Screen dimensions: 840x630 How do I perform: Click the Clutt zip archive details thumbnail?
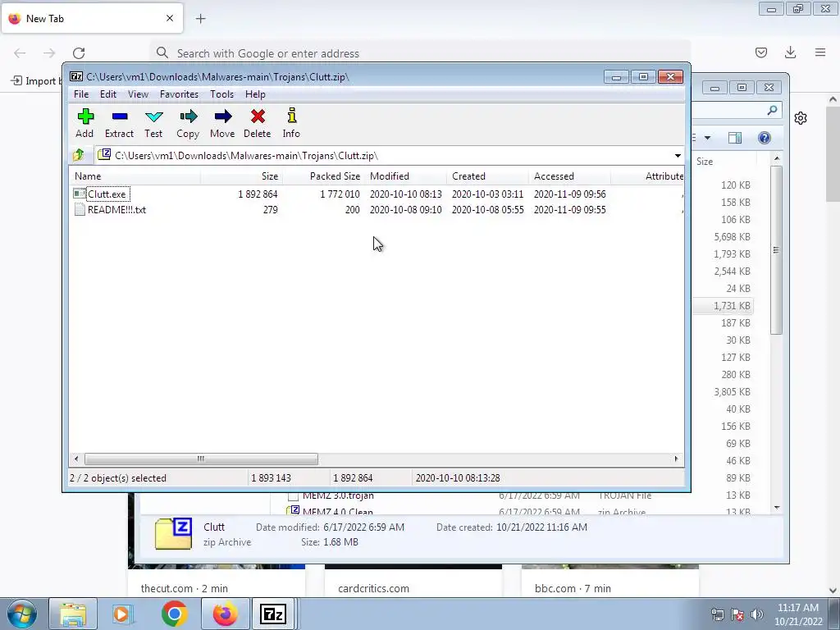pos(173,533)
